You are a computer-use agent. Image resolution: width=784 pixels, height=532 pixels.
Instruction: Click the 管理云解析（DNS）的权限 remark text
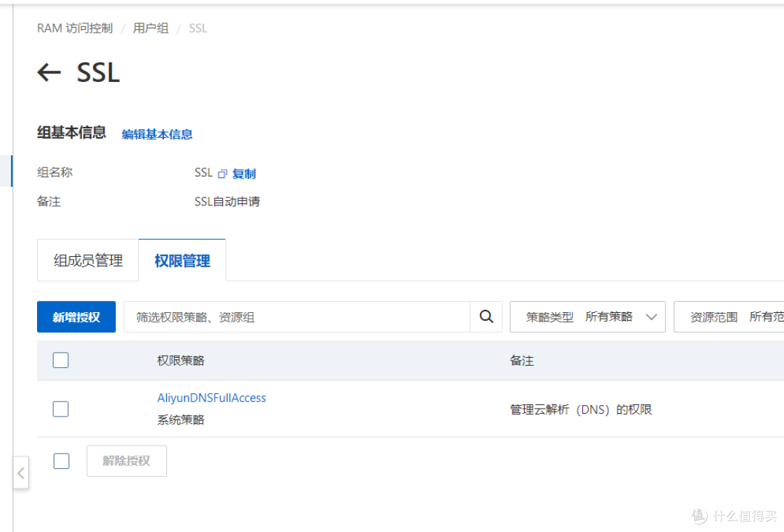581,409
